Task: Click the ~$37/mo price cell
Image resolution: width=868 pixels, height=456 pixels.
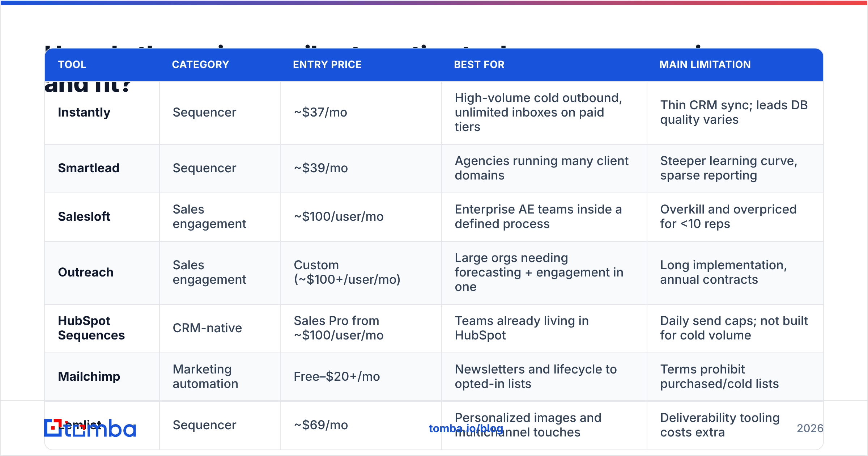Action: click(361, 113)
